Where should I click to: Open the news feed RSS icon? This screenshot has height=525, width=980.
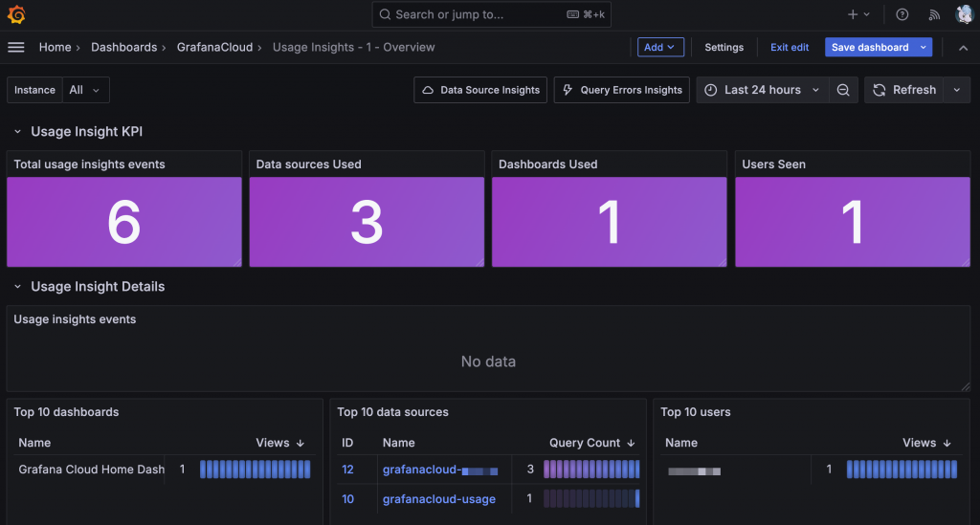coord(934,14)
